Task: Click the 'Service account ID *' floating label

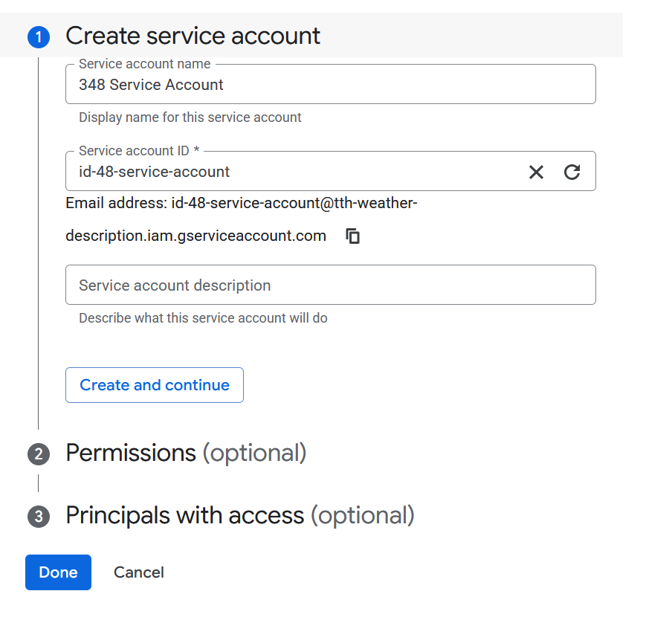Action: point(139,151)
